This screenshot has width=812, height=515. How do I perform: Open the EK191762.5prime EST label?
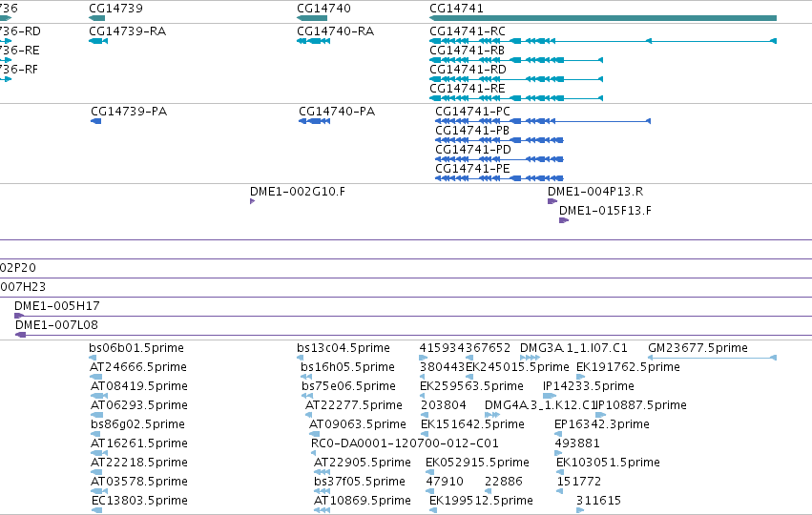(x=628, y=367)
